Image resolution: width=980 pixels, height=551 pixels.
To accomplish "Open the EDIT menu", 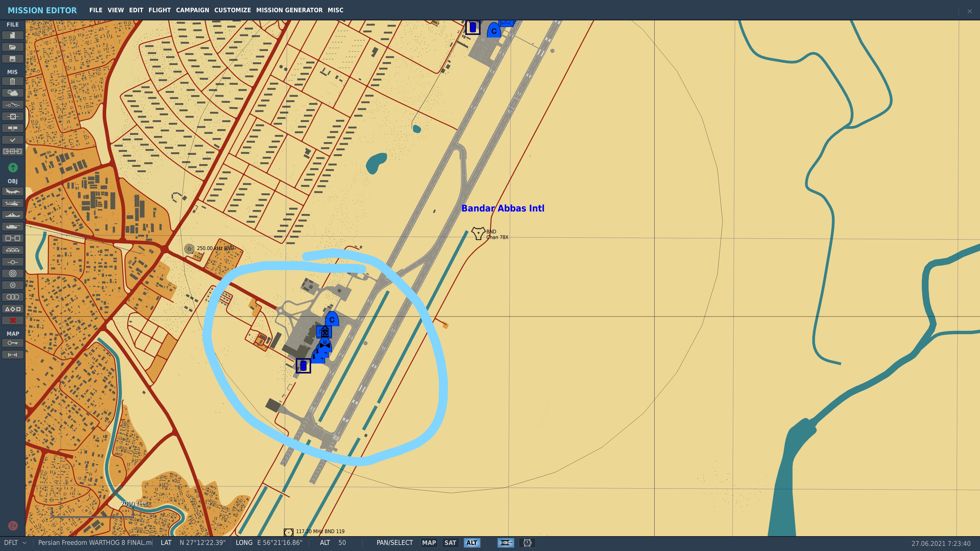I will point(136,10).
